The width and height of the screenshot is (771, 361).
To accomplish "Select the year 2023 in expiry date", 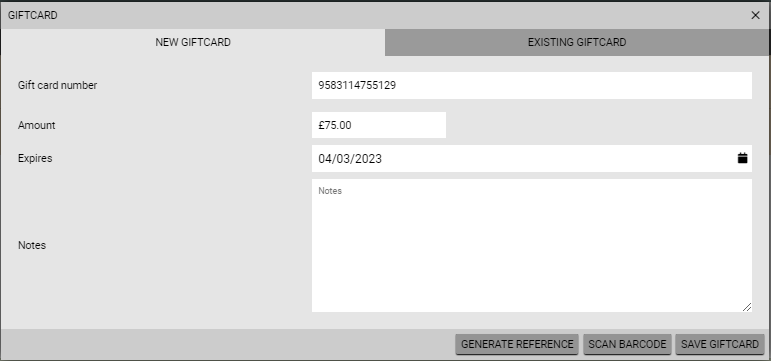I will coord(368,159).
